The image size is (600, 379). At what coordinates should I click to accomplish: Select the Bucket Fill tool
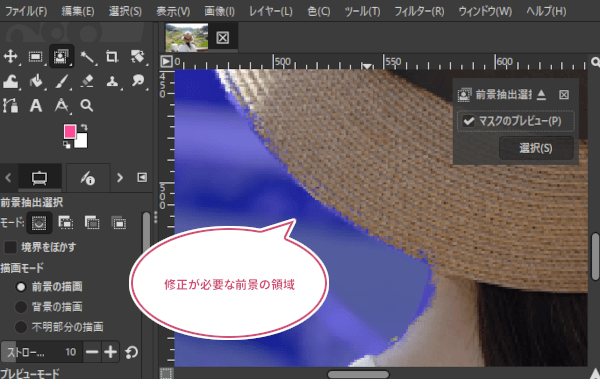tap(36, 82)
